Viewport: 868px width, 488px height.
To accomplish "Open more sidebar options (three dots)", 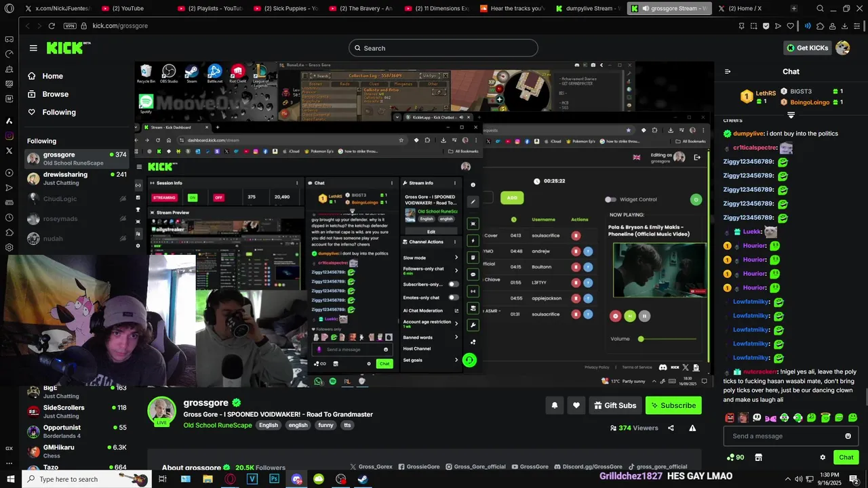I will pos(9,463).
